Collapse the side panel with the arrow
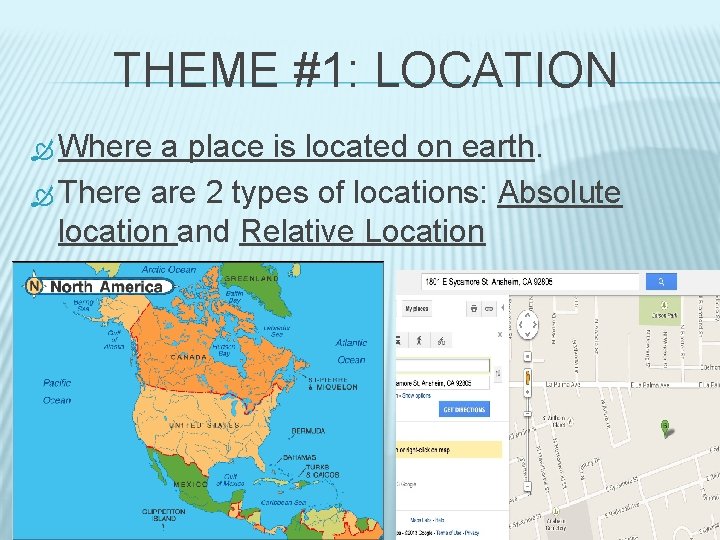 point(503,308)
